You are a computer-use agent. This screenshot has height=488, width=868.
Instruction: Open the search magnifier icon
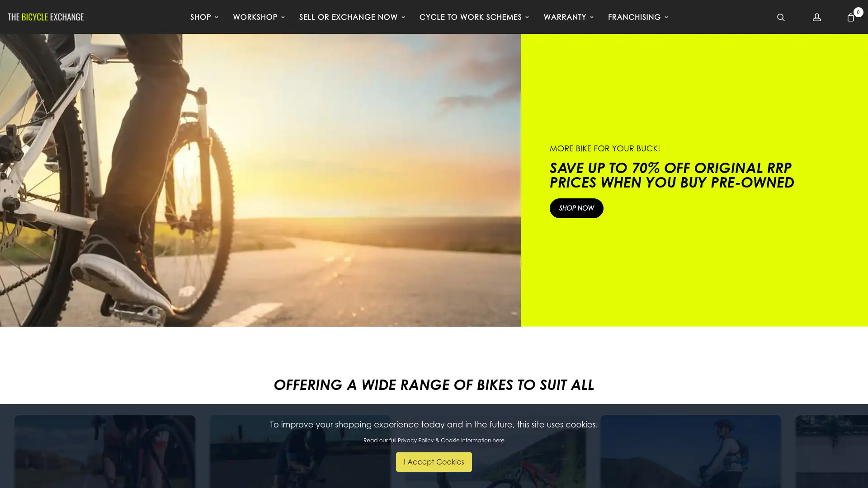pyautogui.click(x=781, y=17)
